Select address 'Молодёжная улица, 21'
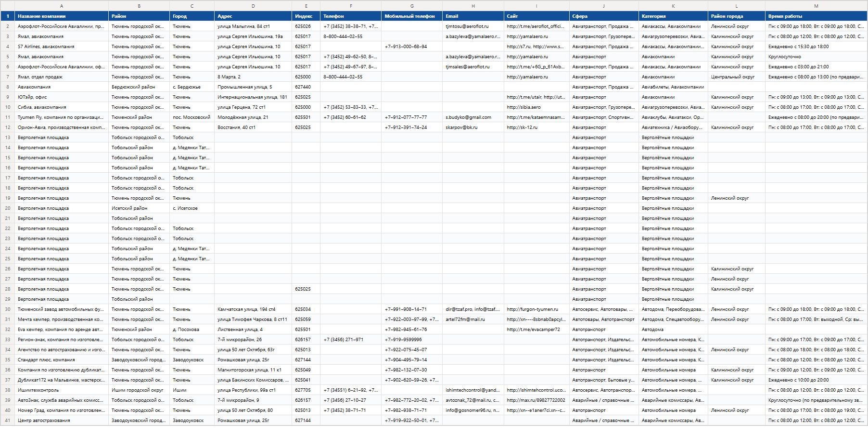 pos(253,117)
